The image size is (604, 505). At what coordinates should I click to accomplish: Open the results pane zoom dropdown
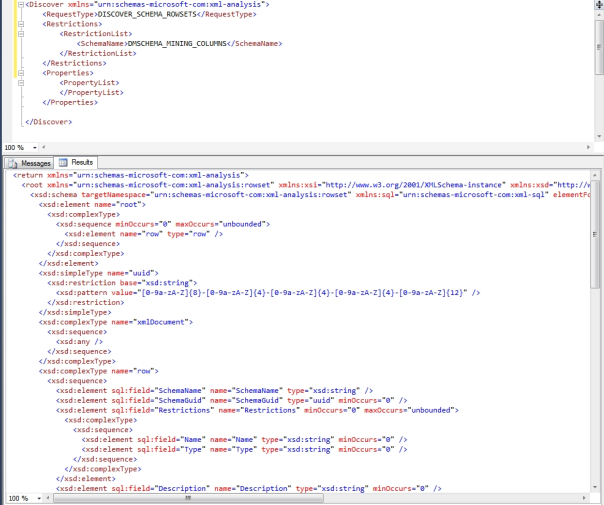pos(39,498)
